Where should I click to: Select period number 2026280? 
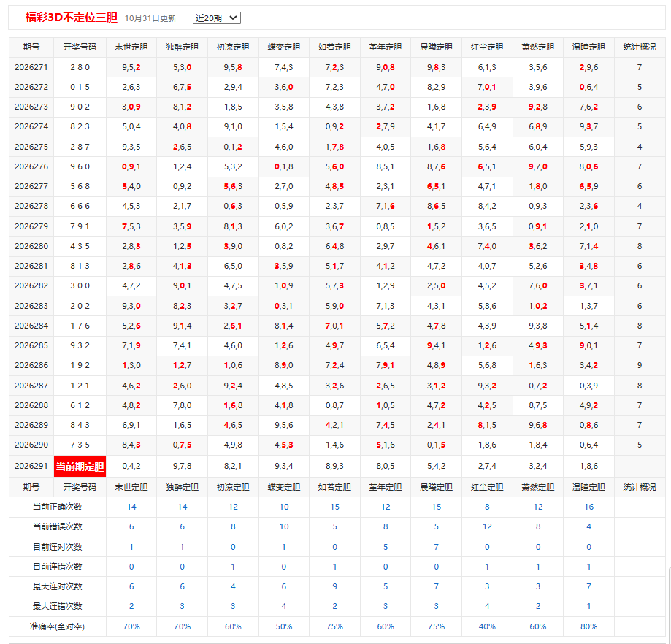coord(31,246)
